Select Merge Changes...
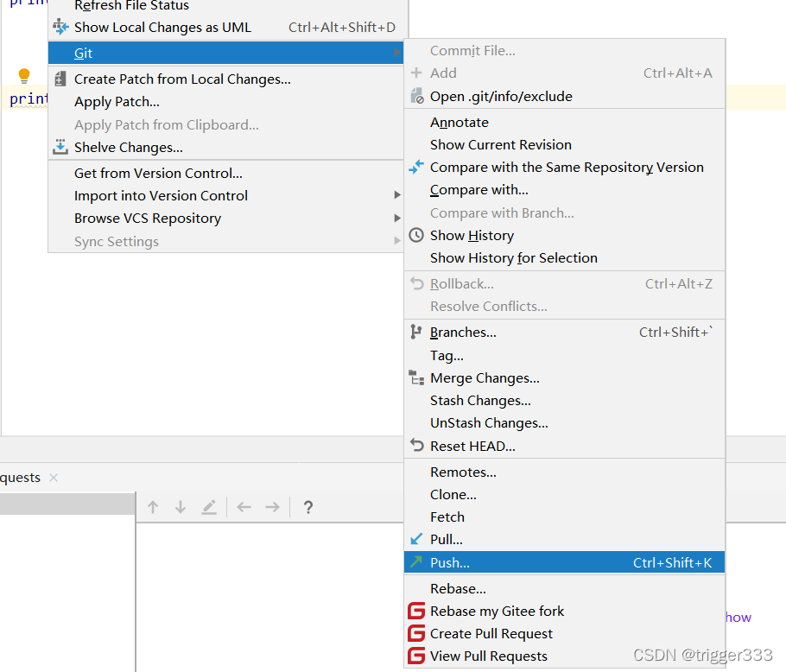The width and height of the screenshot is (786, 672). pos(564,377)
